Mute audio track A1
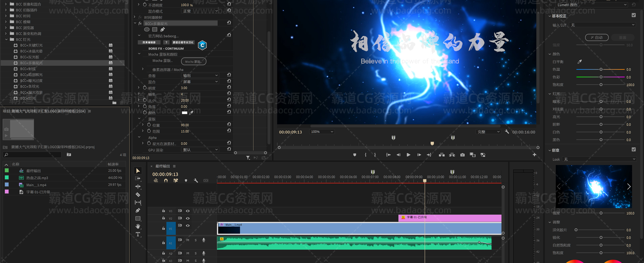Screen dimensions: 644x263 pyautogui.click(x=188, y=240)
